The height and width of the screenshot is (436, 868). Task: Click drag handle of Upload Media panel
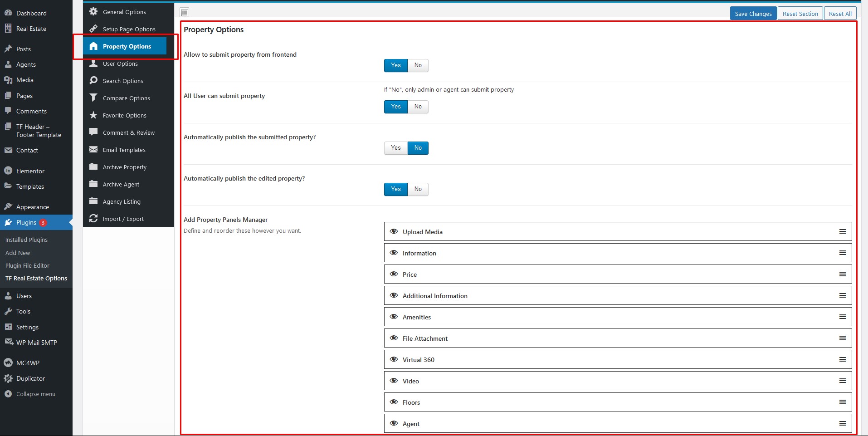click(x=843, y=231)
